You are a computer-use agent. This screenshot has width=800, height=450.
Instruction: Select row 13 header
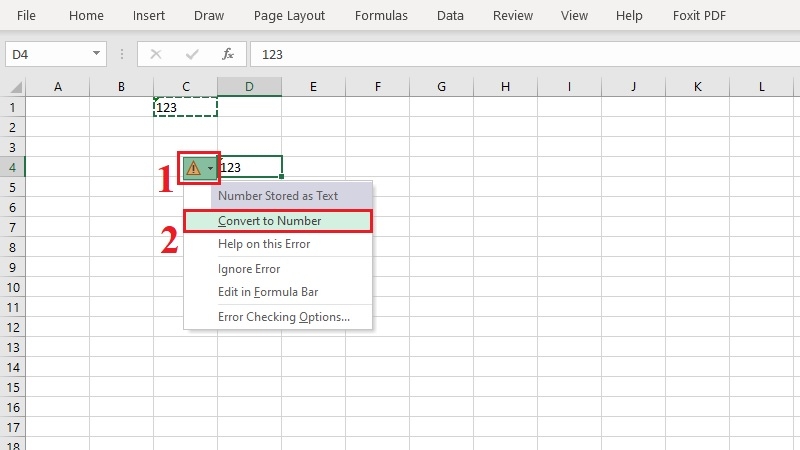13,347
